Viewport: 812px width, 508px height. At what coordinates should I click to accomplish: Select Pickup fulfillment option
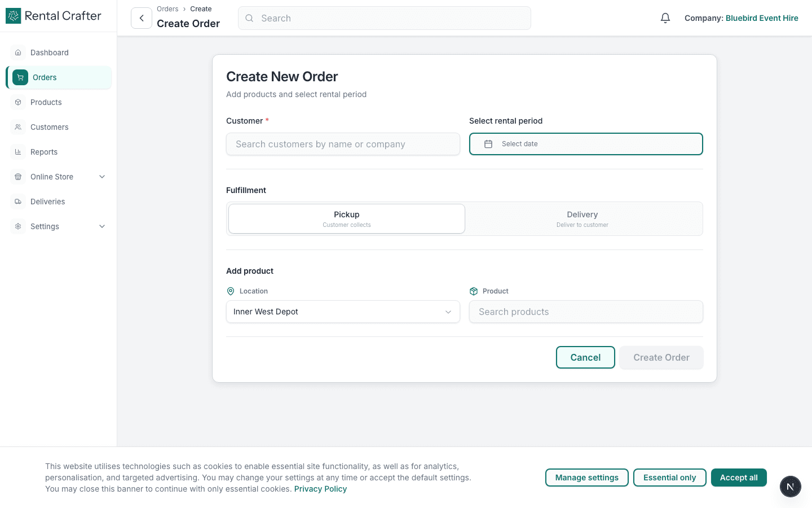tap(347, 218)
